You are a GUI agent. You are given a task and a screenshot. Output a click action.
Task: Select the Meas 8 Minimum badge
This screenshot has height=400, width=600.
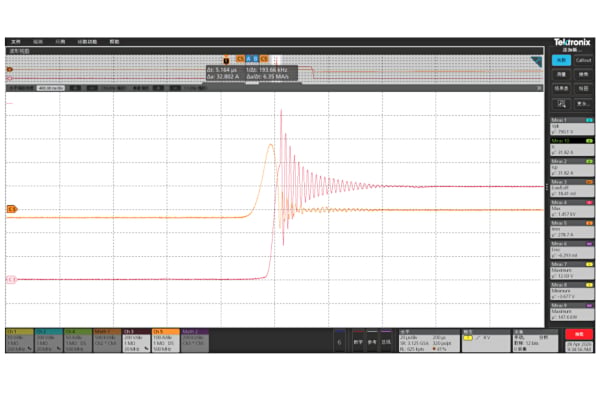(572, 291)
